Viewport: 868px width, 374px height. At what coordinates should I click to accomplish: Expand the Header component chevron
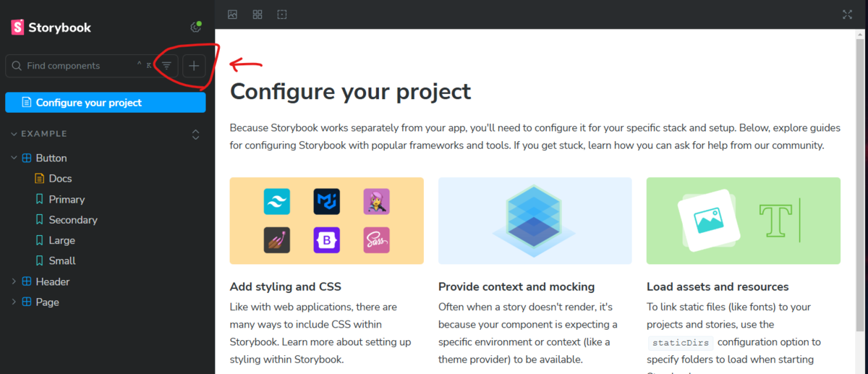click(14, 281)
